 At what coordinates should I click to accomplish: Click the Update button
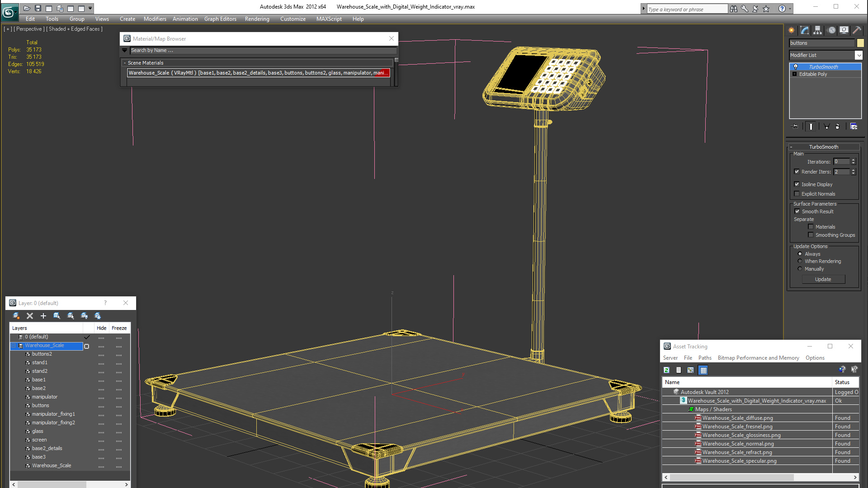tap(823, 279)
